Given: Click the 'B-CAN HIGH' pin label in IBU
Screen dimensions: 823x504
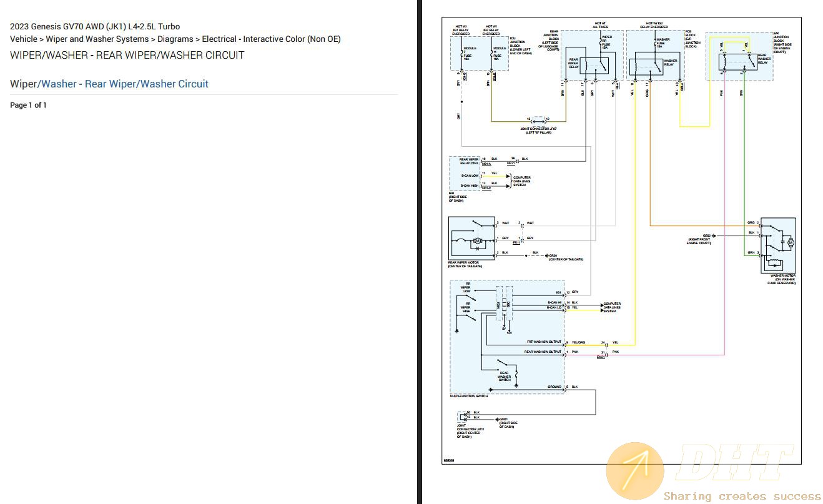Looking at the screenshot, I should tap(470, 185).
